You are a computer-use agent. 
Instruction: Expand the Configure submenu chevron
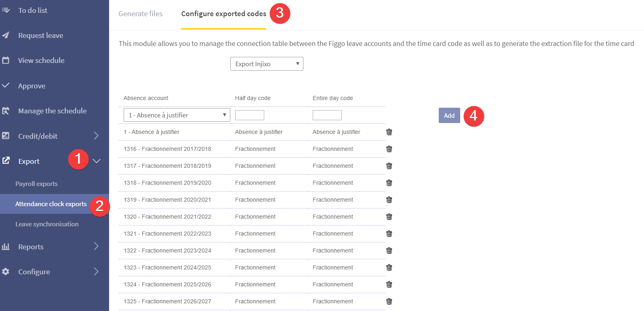pos(96,271)
